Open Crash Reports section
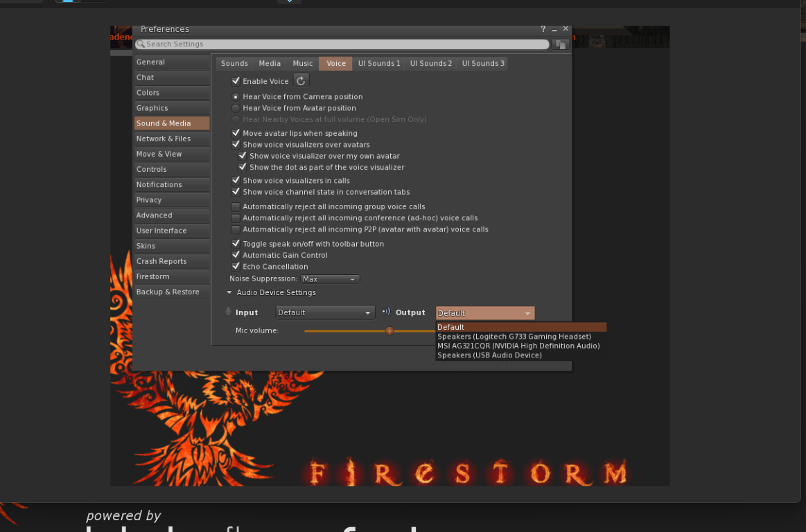Screen dimensions: 806x532 [172, 261]
